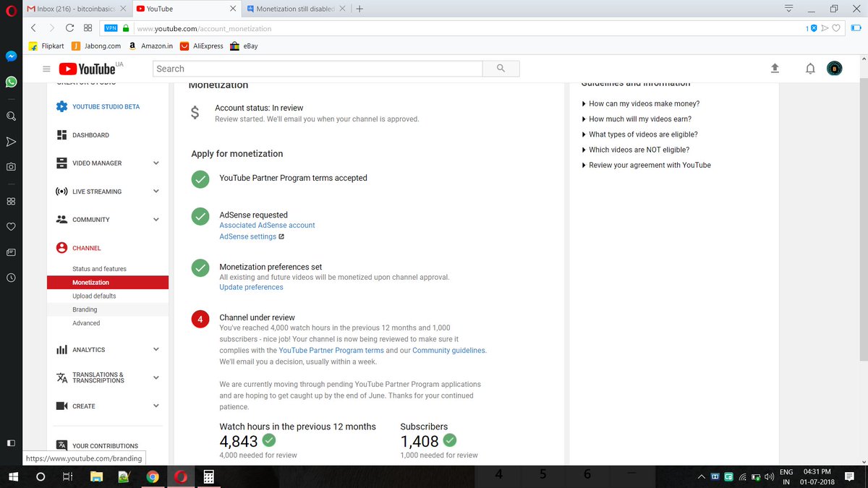Open the Jabong.com bookmark
This screenshot has height=488, width=868.
(97, 46)
